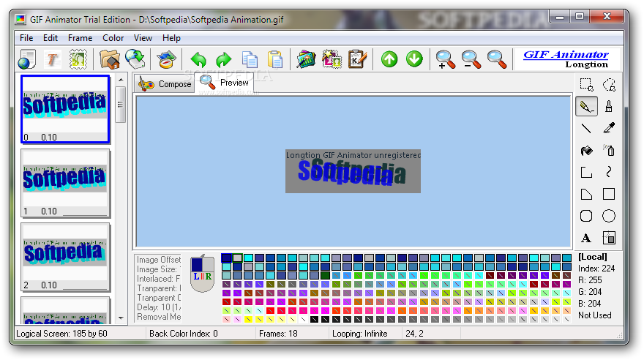Select the Rounded rectangle tool
The height and width of the screenshot is (360, 644).
(586, 216)
